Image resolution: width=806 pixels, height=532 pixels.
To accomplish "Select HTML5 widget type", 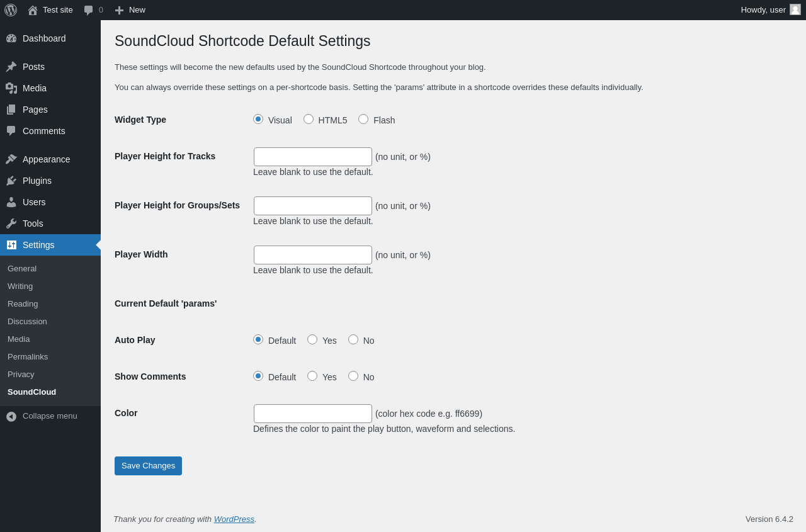I will point(309,119).
